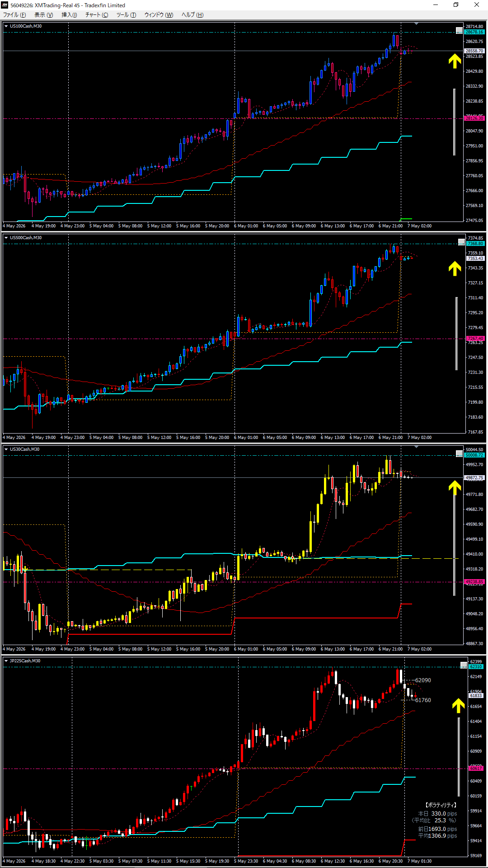Click the XM logo icon in title bar
Viewport: 488px width, 868px height.
tap(5, 5)
